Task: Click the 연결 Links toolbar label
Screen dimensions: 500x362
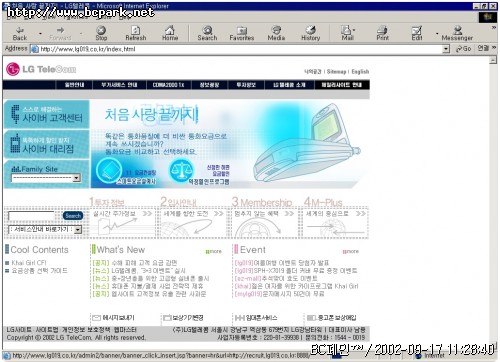Action: tap(483, 48)
